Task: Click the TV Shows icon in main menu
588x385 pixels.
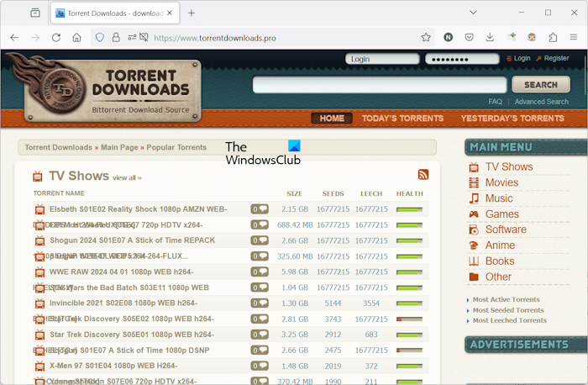Action: [x=474, y=167]
